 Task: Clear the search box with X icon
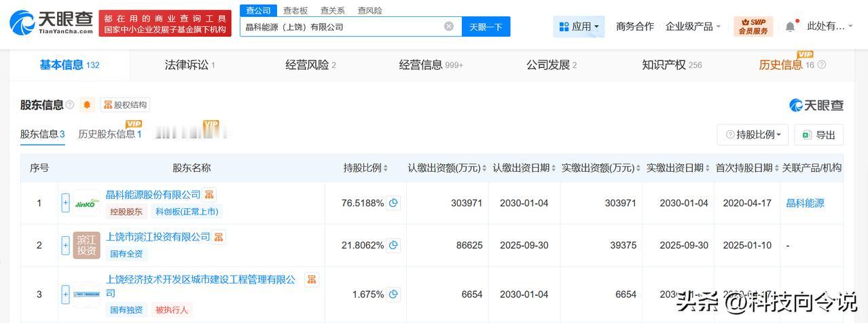tap(449, 26)
